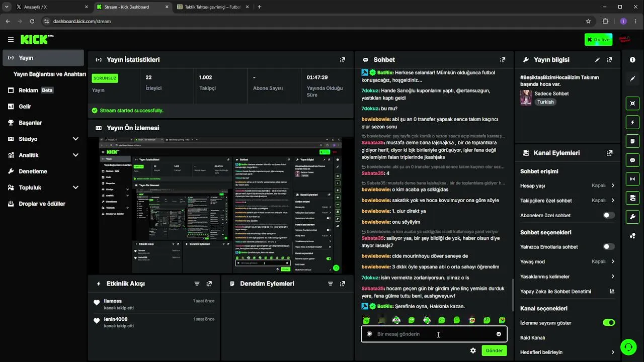
Task: Click the pencil edit icon in right sidebar
Action: coord(632,79)
